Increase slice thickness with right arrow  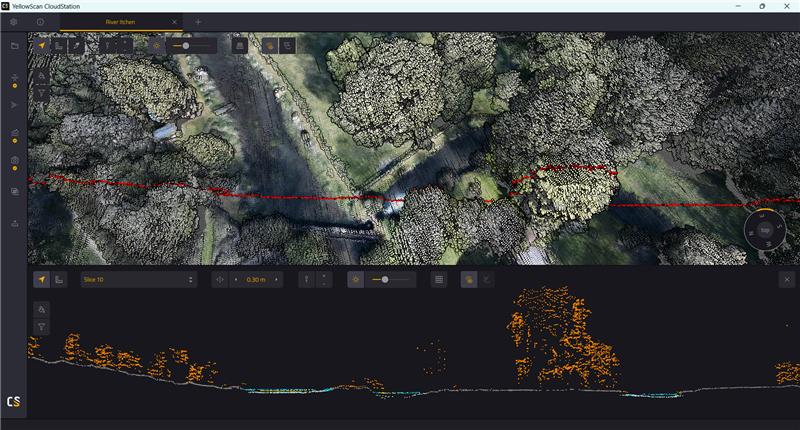277,280
